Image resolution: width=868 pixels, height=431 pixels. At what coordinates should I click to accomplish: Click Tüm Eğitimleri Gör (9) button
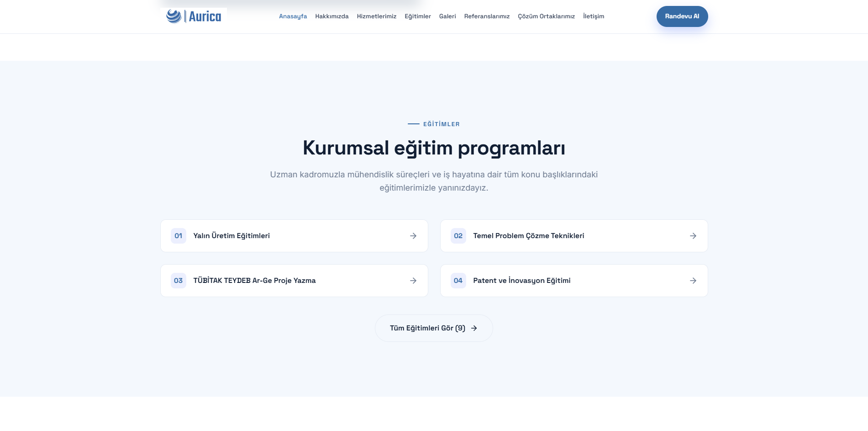[434, 328]
